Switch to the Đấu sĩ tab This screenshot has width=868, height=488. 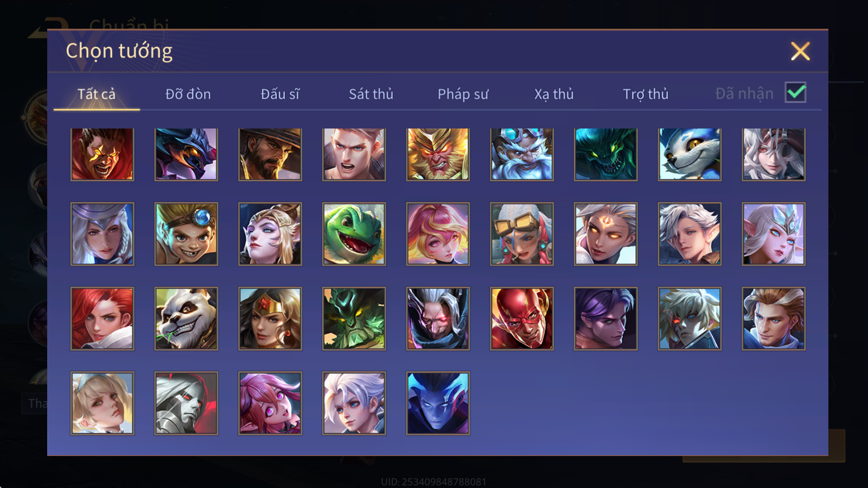click(280, 94)
